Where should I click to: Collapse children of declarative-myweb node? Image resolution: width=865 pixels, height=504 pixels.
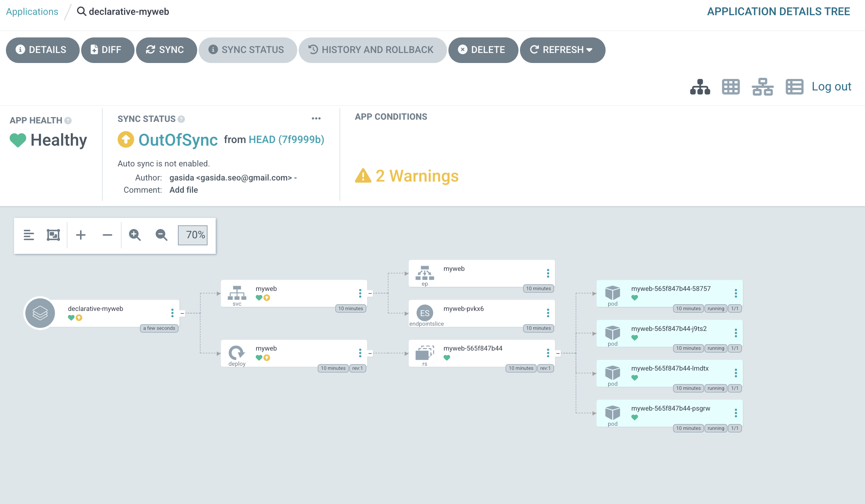coord(182,314)
